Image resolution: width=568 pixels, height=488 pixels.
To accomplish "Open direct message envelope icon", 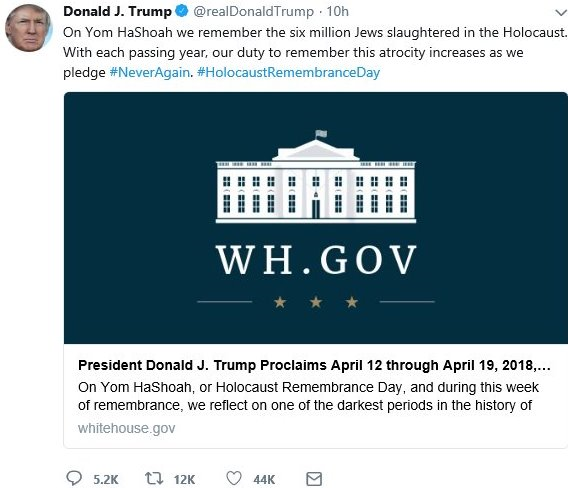I will pyautogui.click(x=314, y=479).
